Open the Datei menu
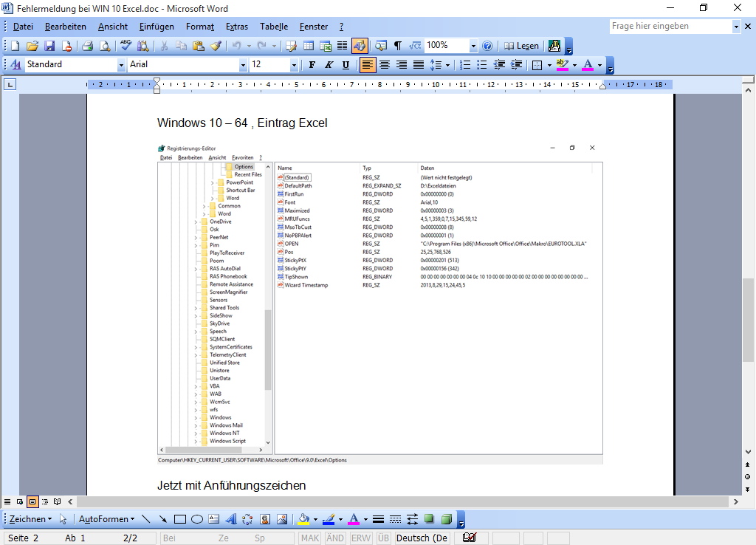 click(x=23, y=27)
